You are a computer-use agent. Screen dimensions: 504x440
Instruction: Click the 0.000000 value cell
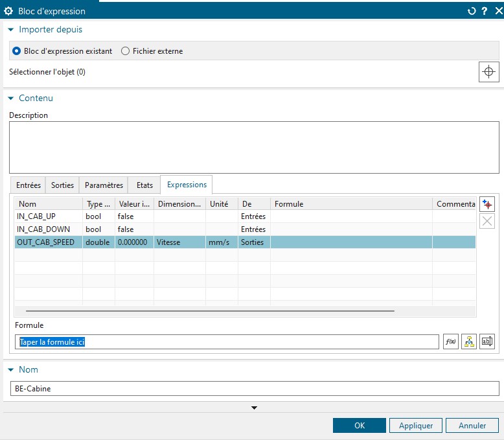click(x=134, y=242)
